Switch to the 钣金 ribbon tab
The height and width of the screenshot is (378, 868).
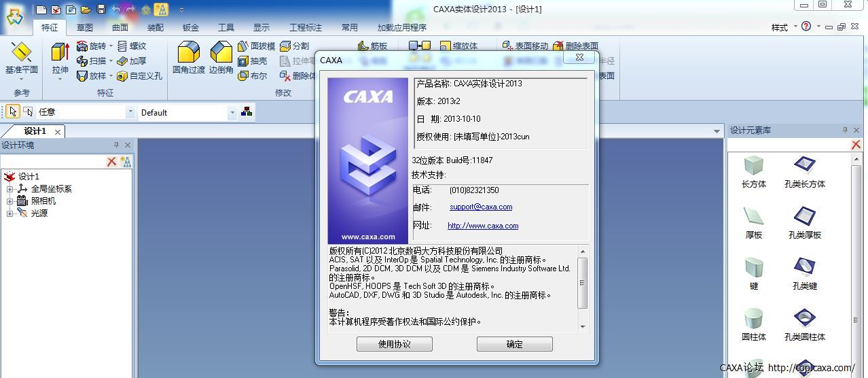(x=191, y=27)
